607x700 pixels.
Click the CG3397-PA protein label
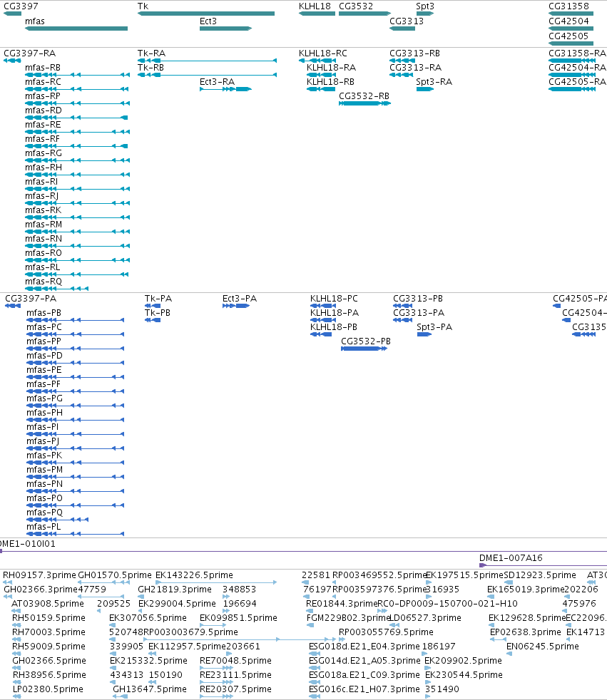(31, 298)
